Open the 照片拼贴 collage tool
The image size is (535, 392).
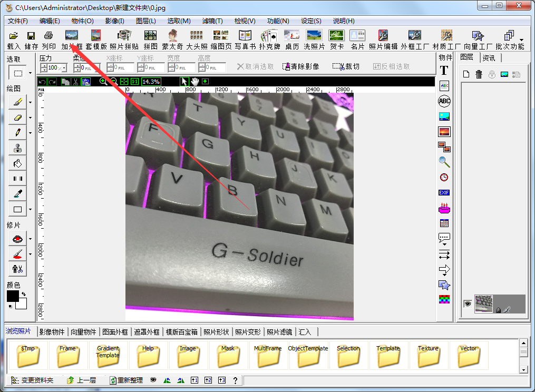click(124, 40)
